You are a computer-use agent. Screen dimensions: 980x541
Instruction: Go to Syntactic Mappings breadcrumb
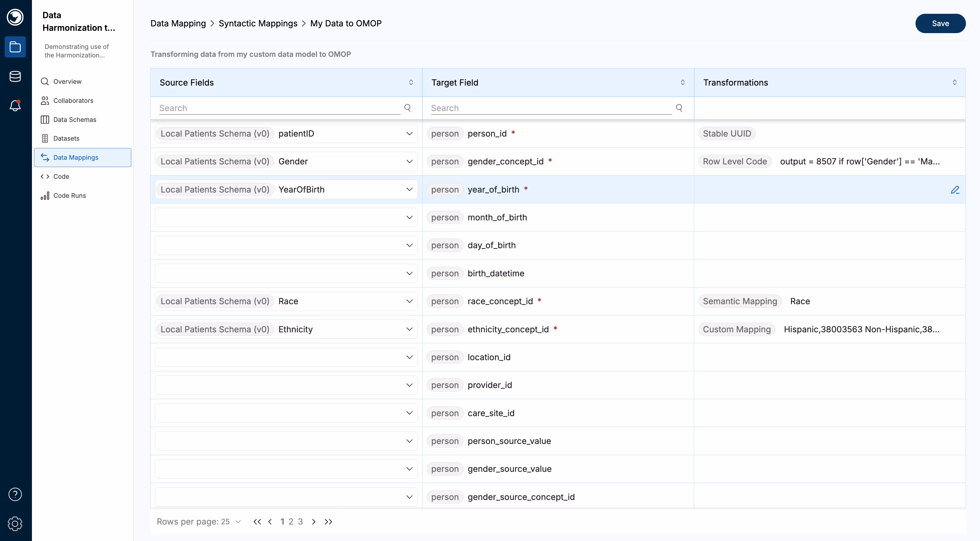click(258, 23)
